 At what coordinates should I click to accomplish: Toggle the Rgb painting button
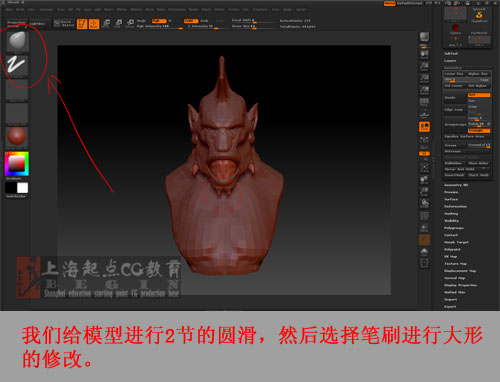[x=159, y=21]
